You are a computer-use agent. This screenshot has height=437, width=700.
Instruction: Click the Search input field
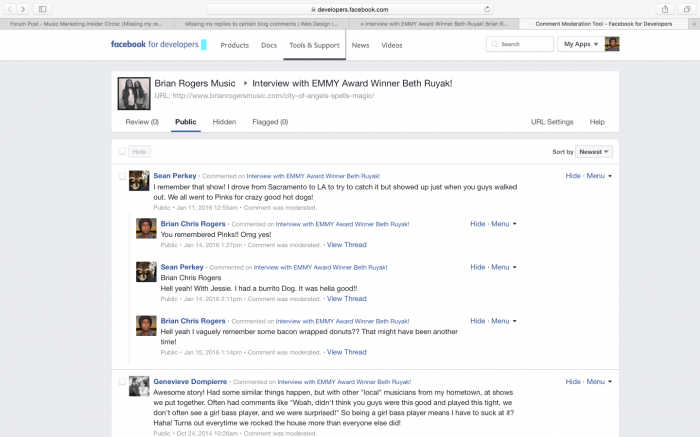(x=520, y=44)
